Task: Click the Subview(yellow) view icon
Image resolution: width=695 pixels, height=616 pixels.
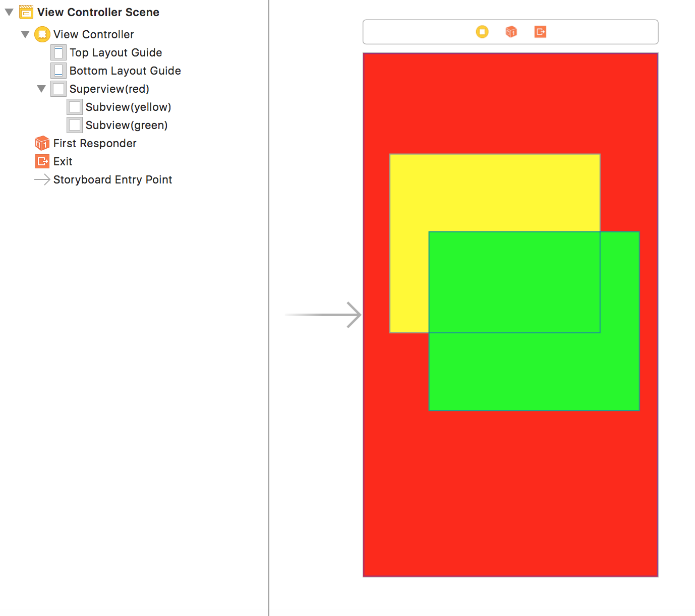Action: tap(75, 107)
